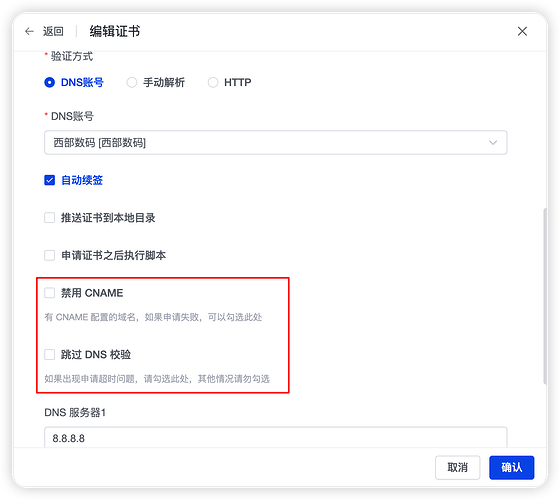Select the DNS账号 verification radio button
The height and width of the screenshot is (500, 560).
[x=50, y=82]
